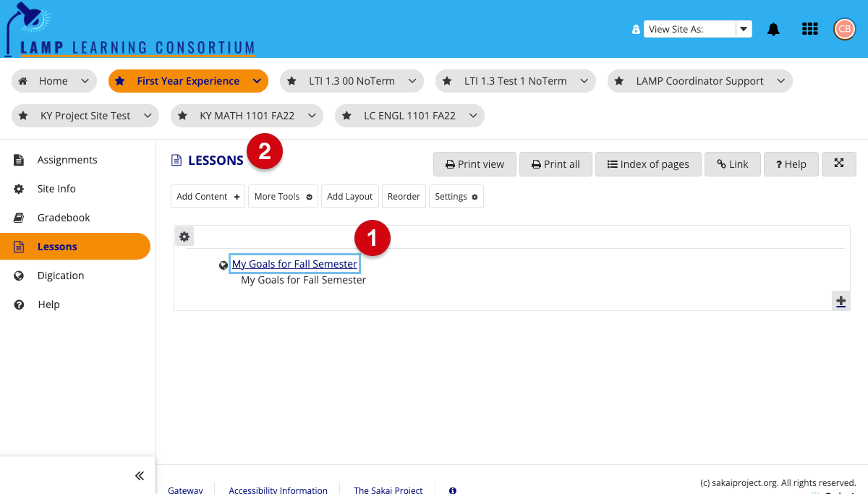Click the info icon in footer
The image size is (868, 494).
click(453, 490)
